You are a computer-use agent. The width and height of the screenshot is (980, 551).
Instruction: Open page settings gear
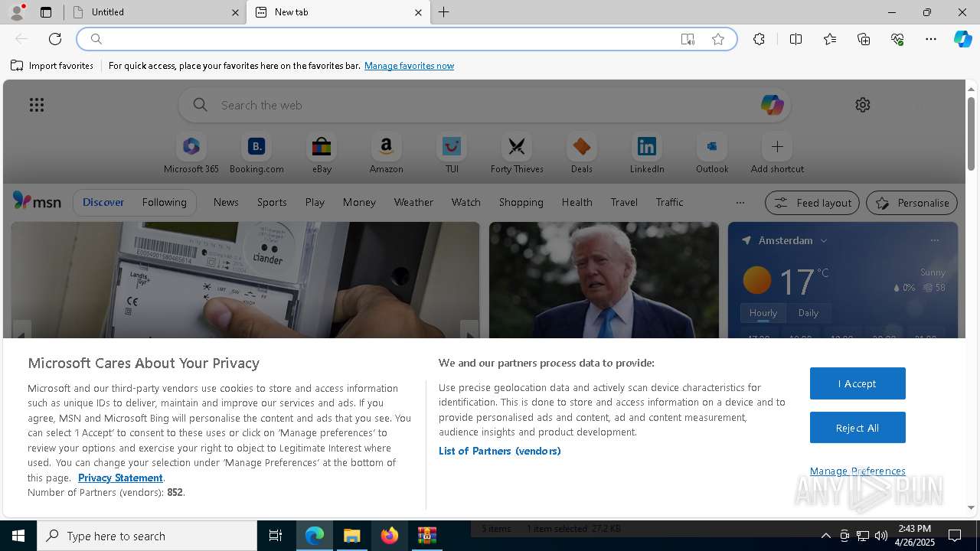click(863, 105)
